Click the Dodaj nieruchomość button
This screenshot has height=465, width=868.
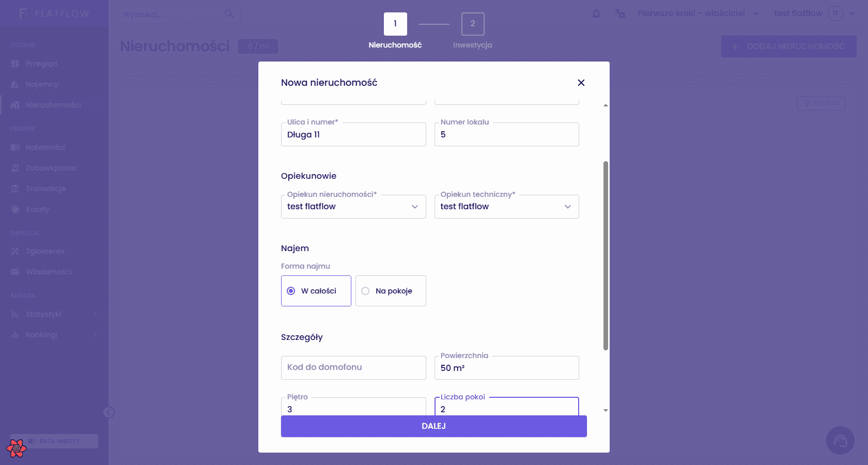pyautogui.click(x=789, y=47)
